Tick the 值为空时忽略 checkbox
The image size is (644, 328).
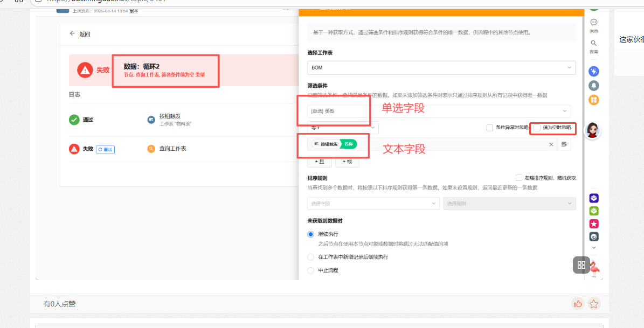click(x=537, y=128)
